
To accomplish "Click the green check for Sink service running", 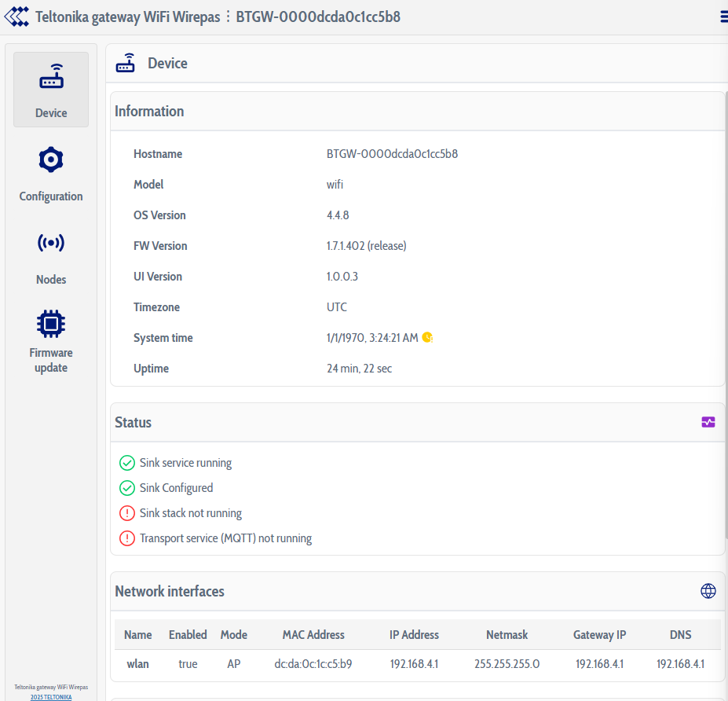I will 126,463.
